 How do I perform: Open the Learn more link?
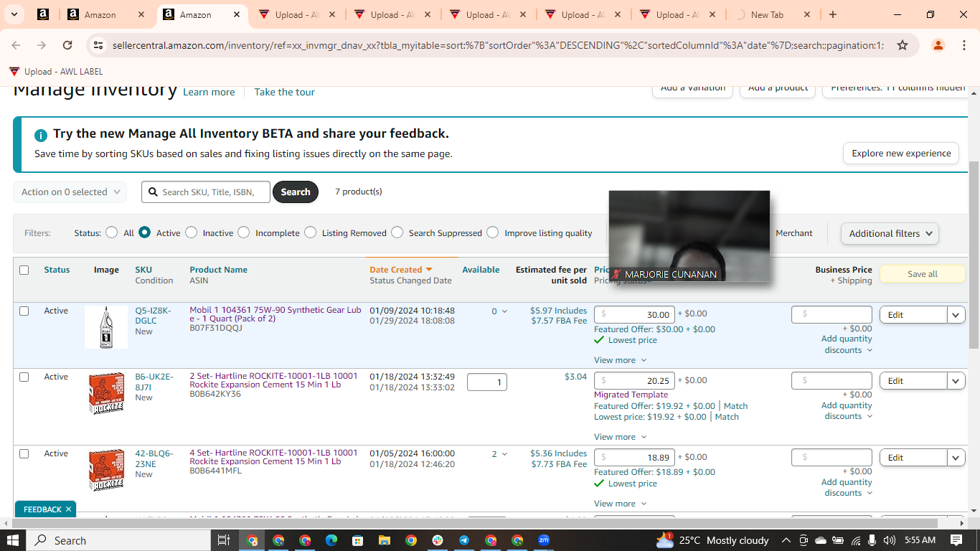point(209,92)
